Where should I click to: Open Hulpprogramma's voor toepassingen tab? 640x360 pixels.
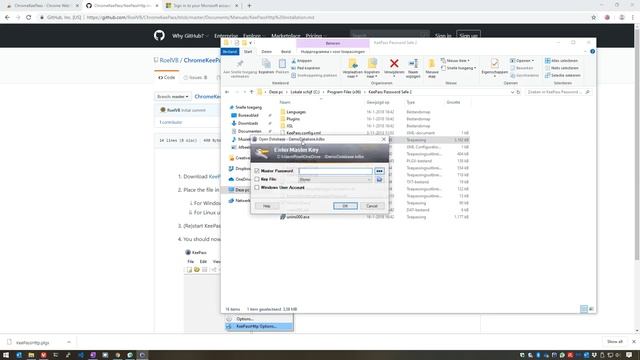coord(333,52)
